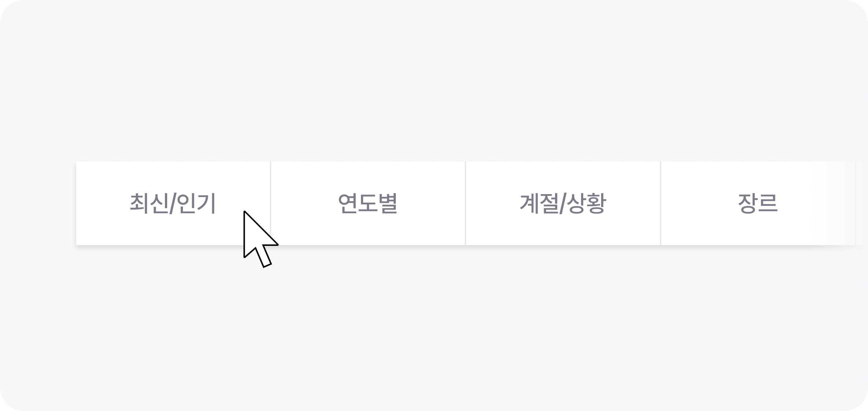The width and height of the screenshot is (868, 411).
Task: Select the 최신/인기 tab
Action: (173, 203)
